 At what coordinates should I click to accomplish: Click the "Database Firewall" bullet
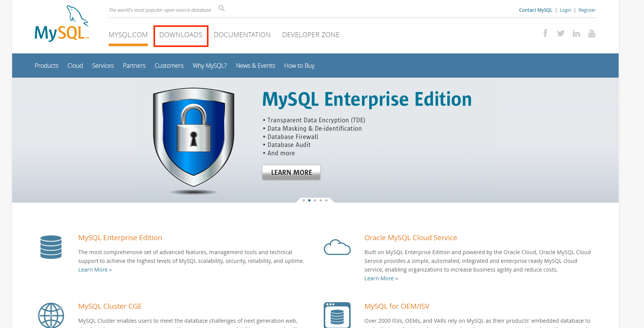tap(291, 137)
